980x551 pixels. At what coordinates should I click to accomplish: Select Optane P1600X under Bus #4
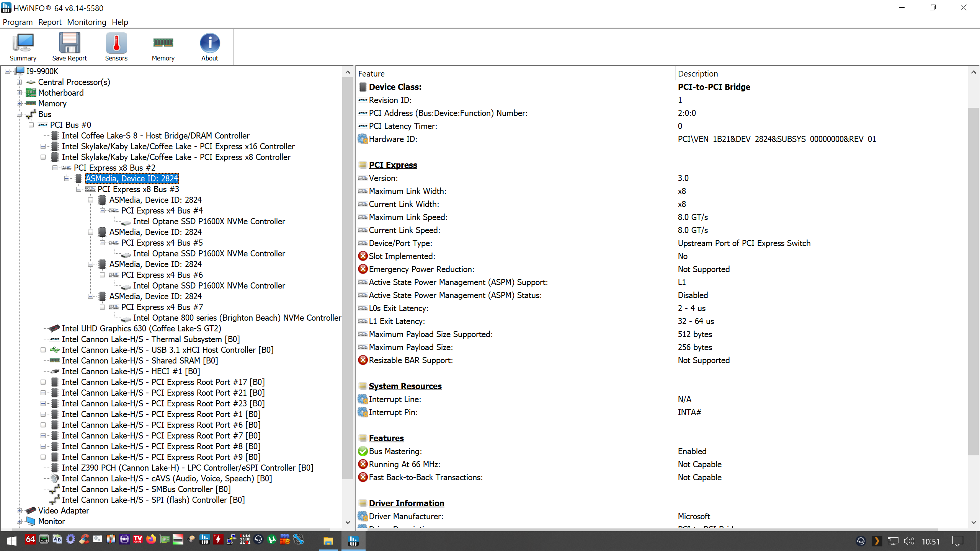coord(209,221)
